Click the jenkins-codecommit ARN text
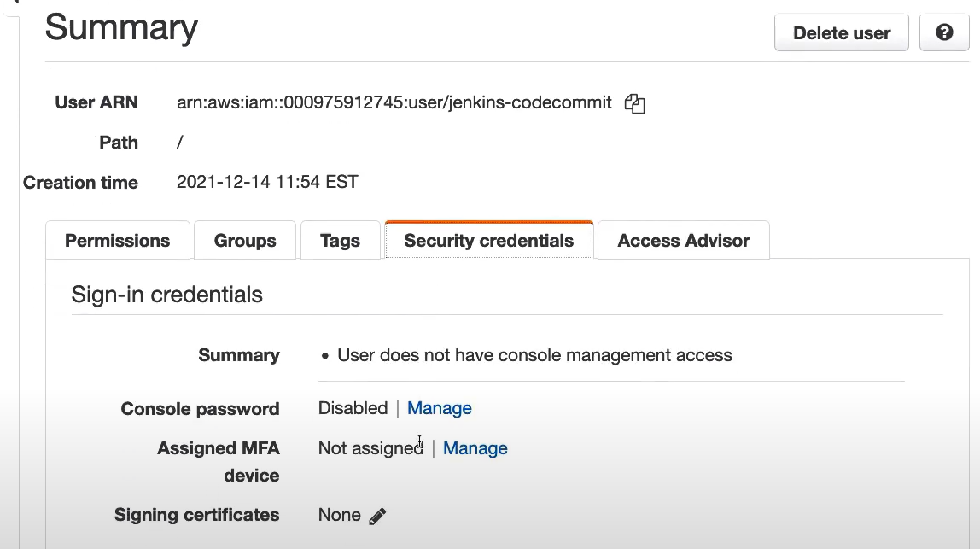The image size is (980, 549). click(x=394, y=102)
